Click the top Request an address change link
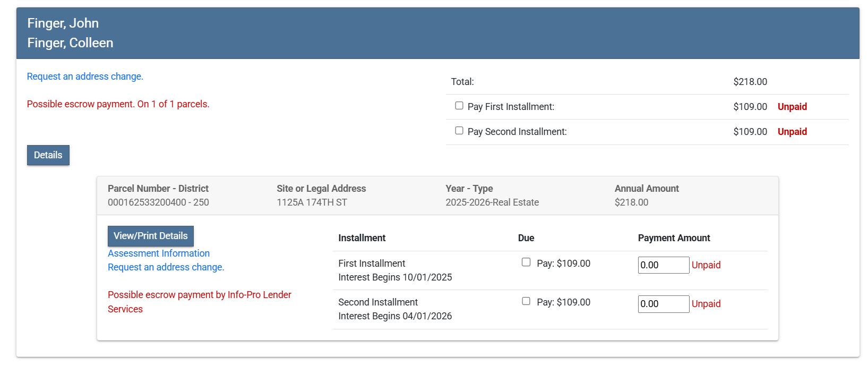Image resolution: width=868 pixels, height=365 pixels. pyautogui.click(x=85, y=77)
